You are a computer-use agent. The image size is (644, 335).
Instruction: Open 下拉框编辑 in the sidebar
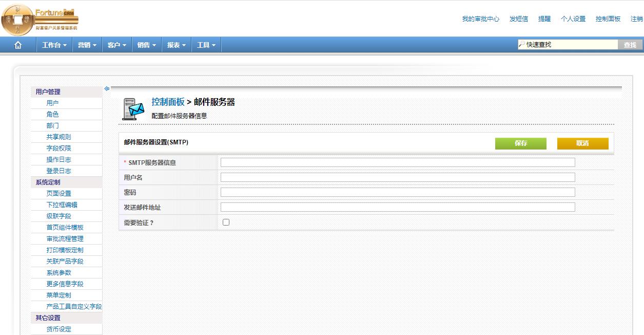point(62,205)
